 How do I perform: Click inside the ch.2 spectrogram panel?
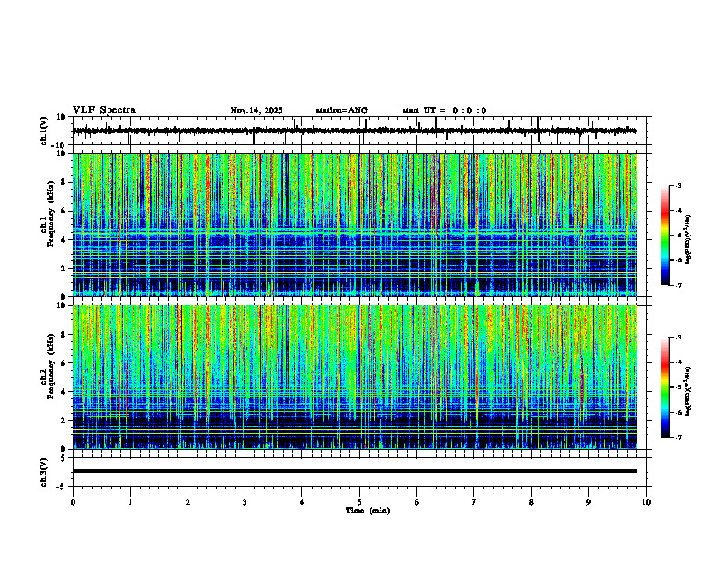pos(354,377)
